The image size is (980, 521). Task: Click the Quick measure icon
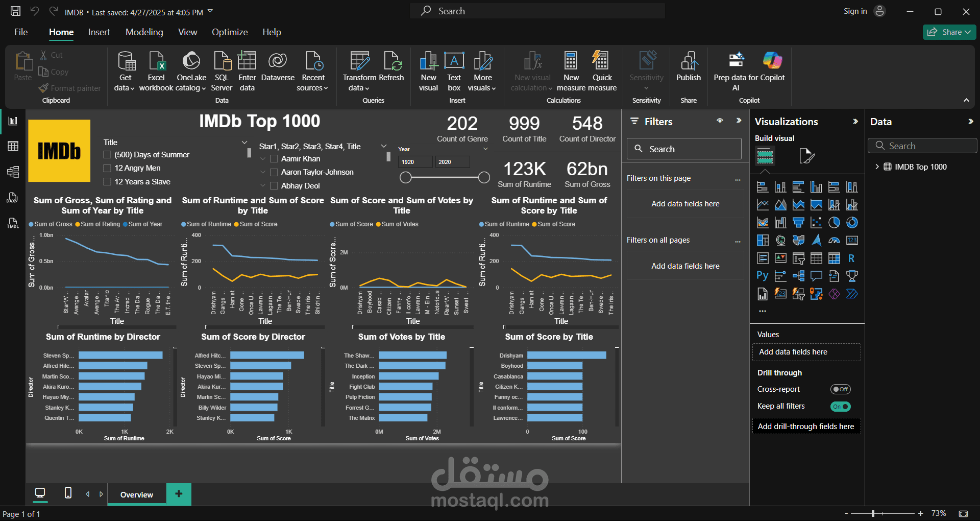coord(602,61)
